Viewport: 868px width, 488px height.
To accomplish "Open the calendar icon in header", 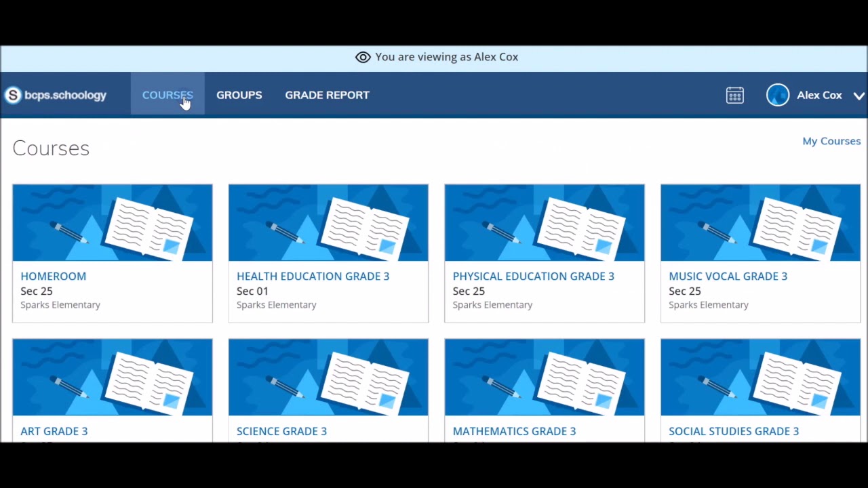I will pyautogui.click(x=735, y=95).
